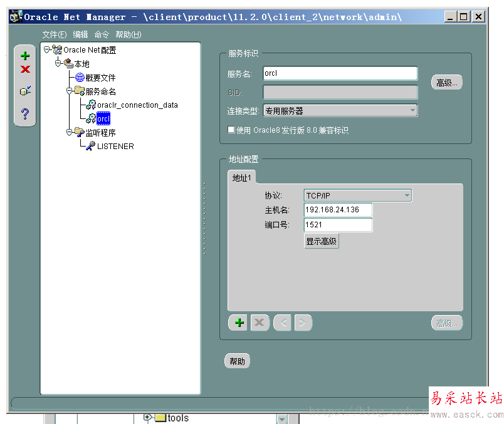Open the 命令 menu
Screen dimensions: 504x424
click(x=102, y=34)
